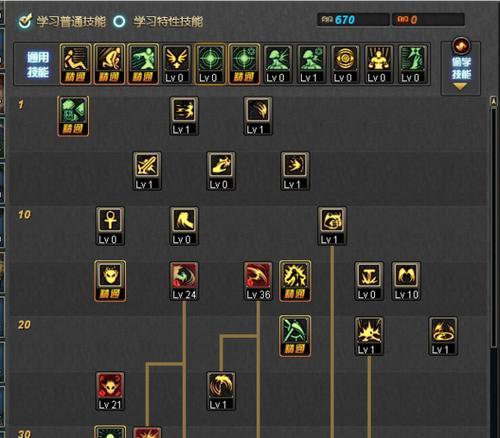Image resolution: width=500 pixels, height=438 pixels.
Task: Click the golden eye Lv 0 skill
Action: (345, 64)
